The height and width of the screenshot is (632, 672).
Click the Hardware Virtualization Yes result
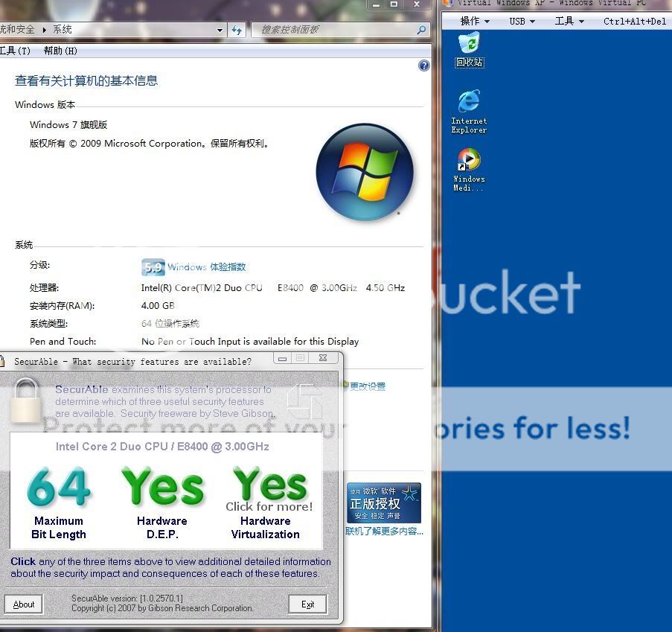[x=269, y=503]
